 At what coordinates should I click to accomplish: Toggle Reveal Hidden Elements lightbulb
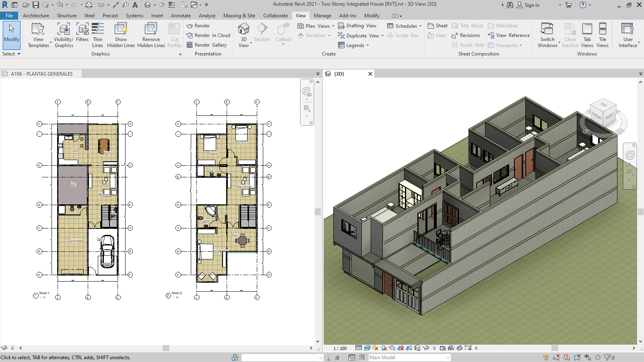click(x=434, y=348)
